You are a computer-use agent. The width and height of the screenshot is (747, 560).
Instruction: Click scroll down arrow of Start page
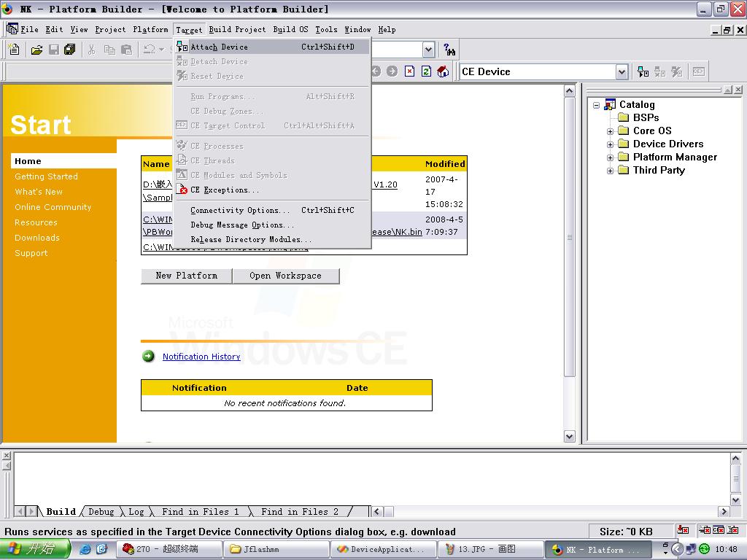pyautogui.click(x=569, y=436)
